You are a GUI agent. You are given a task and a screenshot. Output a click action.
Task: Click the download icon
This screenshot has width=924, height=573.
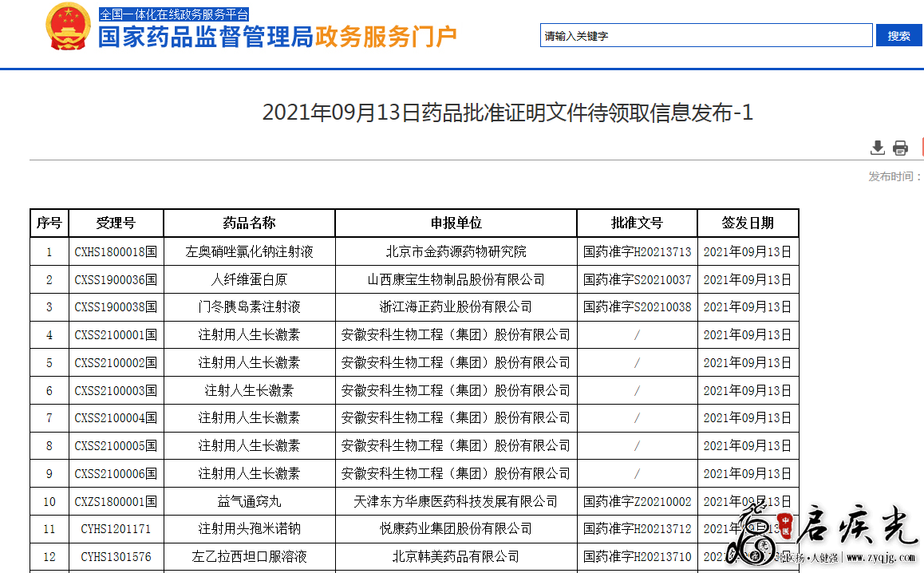coord(878,148)
